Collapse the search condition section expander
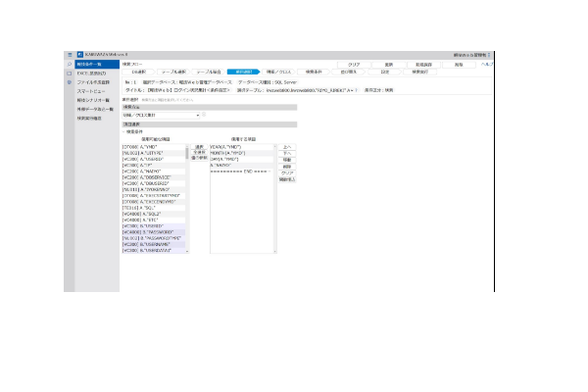The image size is (588, 392). click(x=123, y=129)
